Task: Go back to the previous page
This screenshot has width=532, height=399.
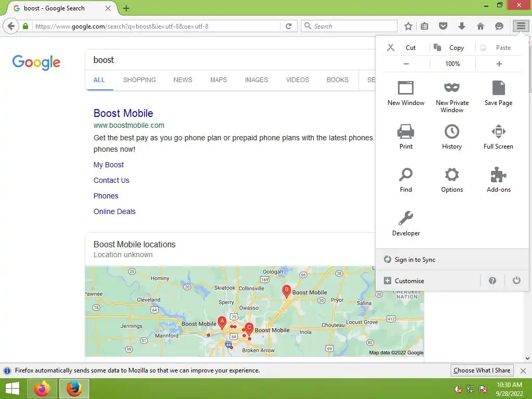Action: tap(11, 26)
